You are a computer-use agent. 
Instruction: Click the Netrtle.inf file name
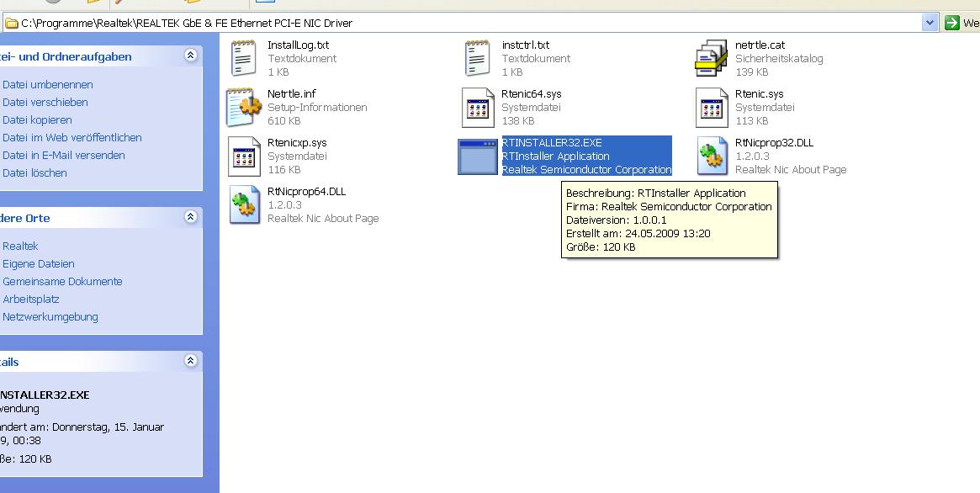point(292,93)
